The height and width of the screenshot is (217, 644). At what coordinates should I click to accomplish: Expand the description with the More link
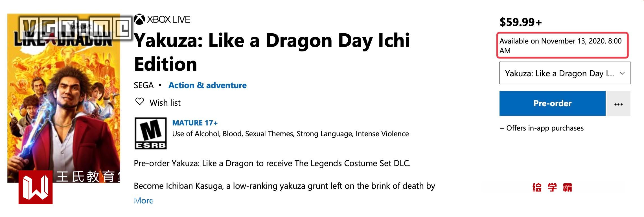(144, 201)
